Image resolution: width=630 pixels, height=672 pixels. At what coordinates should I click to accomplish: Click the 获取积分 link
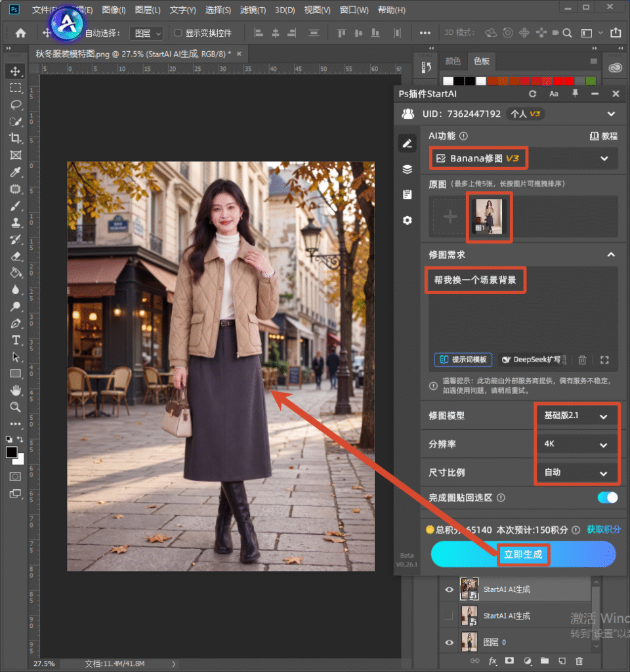pyautogui.click(x=604, y=530)
